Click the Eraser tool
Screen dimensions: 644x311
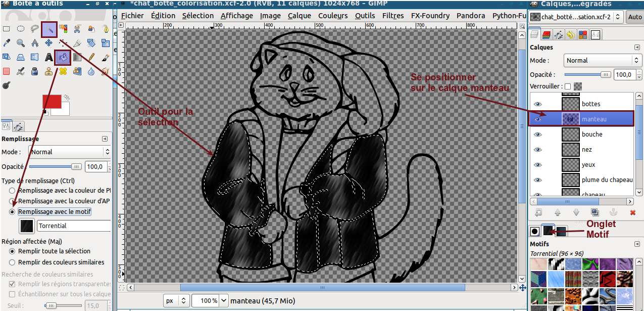tap(7, 71)
